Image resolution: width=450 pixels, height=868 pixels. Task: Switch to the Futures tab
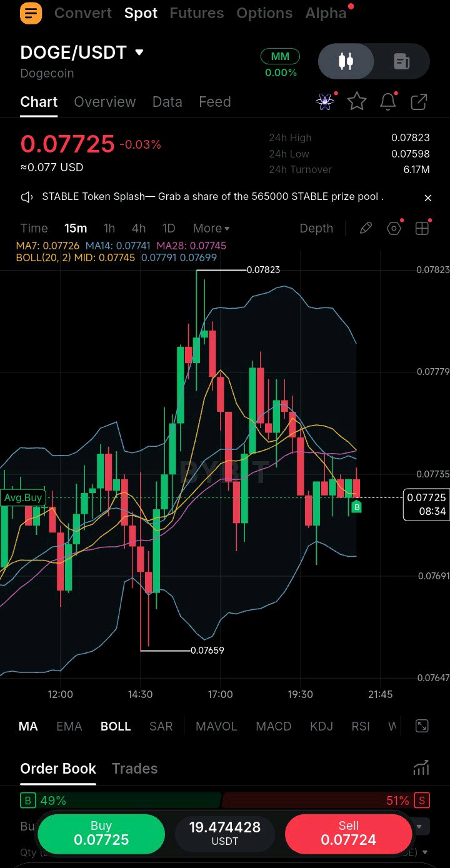click(x=197, y=13)
